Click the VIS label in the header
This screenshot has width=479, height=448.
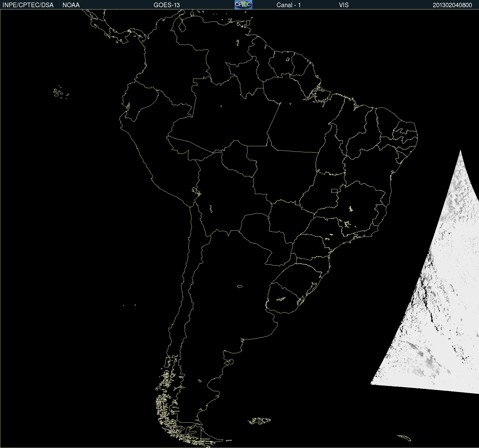point(344,5)
